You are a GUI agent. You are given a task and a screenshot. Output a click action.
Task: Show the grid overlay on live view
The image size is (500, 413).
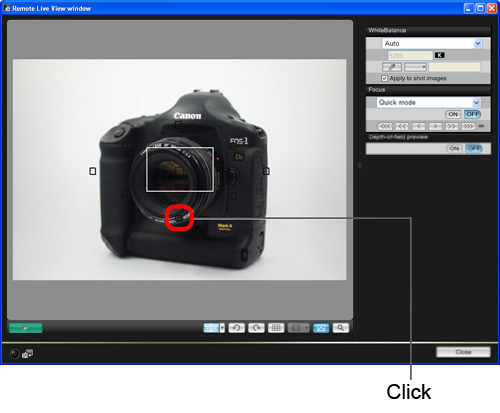276,328
